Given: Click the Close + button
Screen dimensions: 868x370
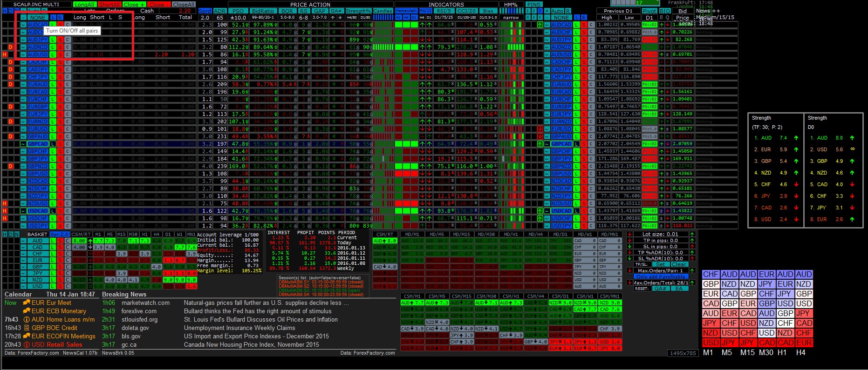Looking at the screenshot, I should [134, 4].
